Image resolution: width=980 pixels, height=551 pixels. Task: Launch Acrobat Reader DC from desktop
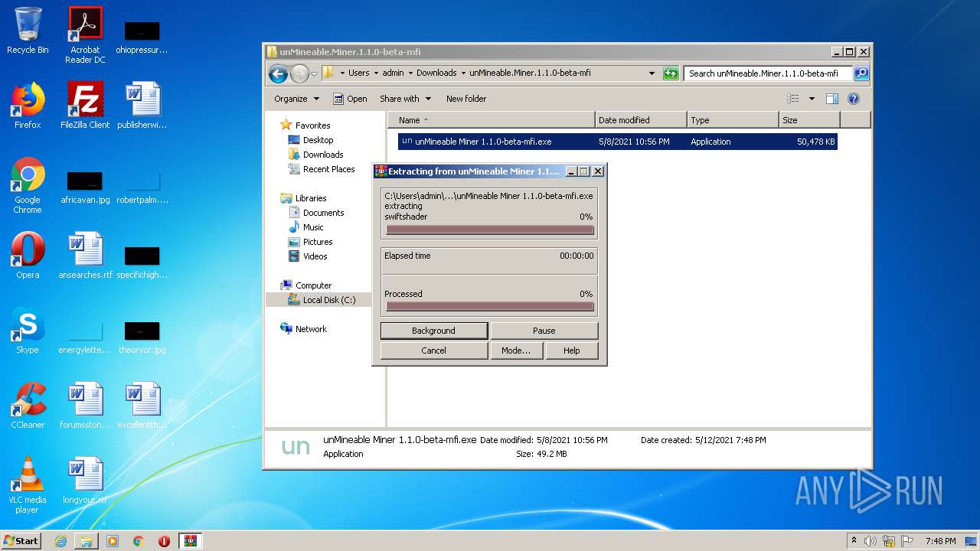[85, 35]
